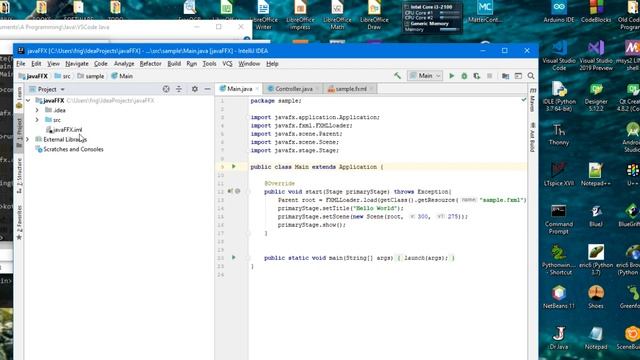Open Project Structure toolbar icon

point(505,76)
